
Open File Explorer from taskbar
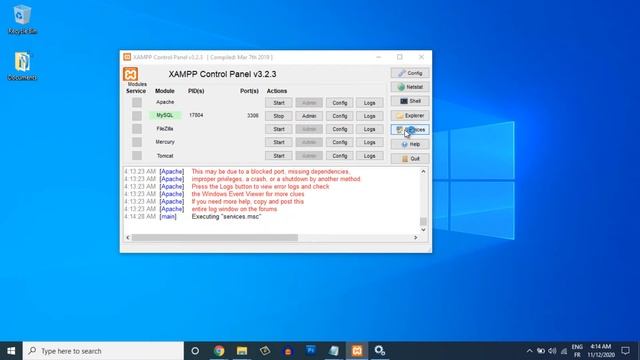242,351
